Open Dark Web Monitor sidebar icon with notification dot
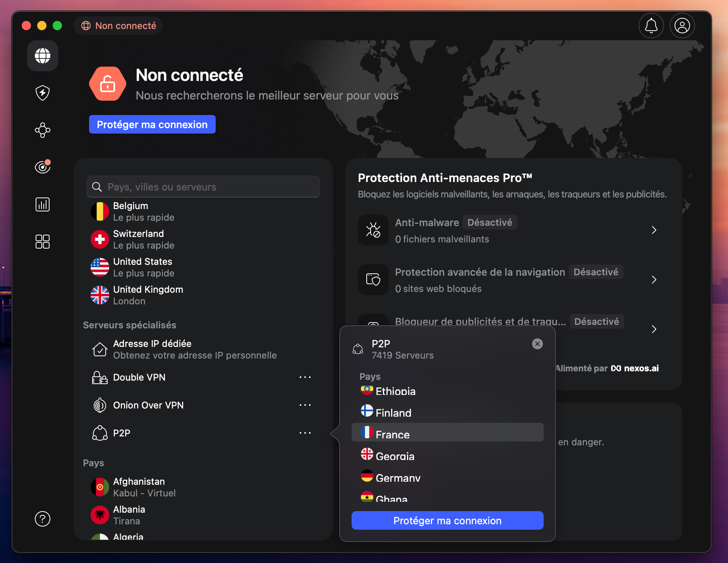The height and width of the screenshot is (563, 728). [x=43, y=167]
